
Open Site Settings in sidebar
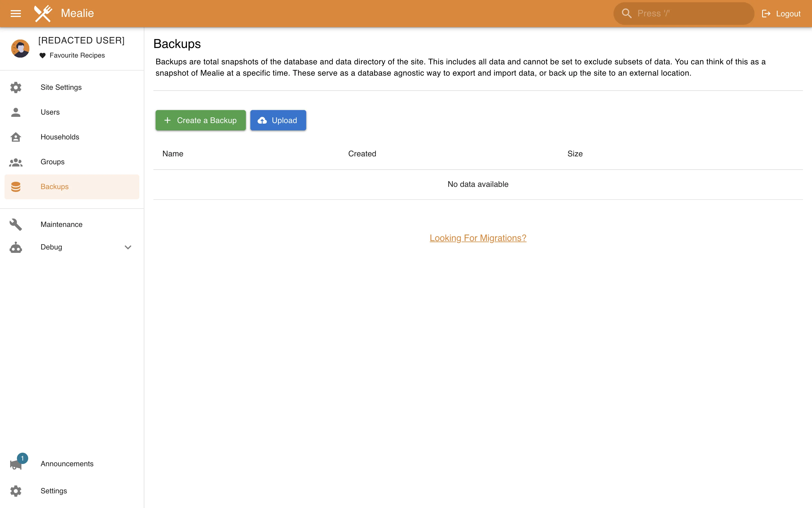coord(72,87)
